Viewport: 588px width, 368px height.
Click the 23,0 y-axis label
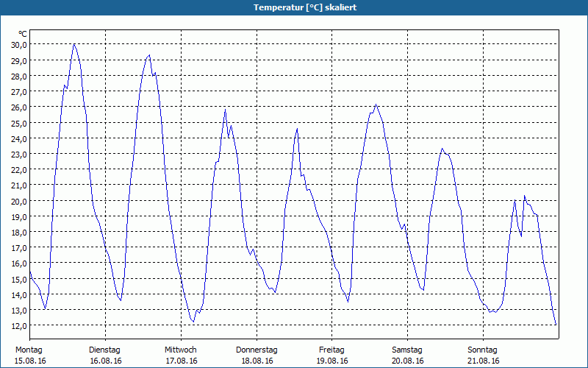pyautogui.click(x=19, y=155)
